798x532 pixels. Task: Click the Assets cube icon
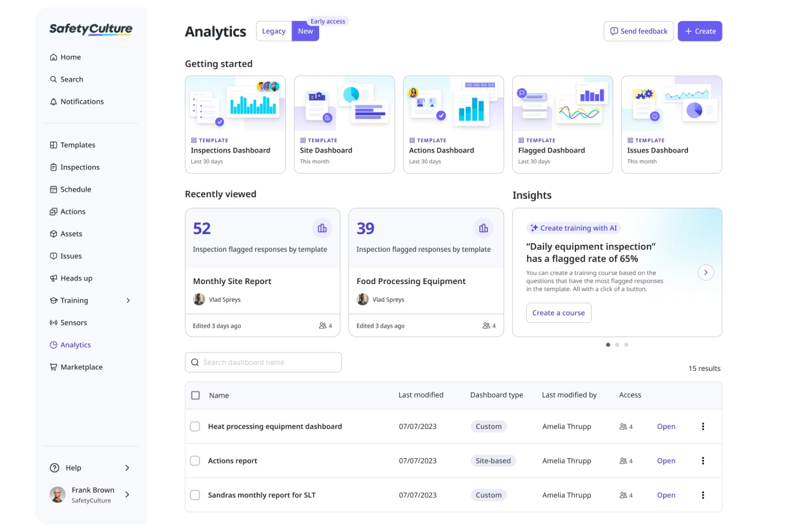[x=53, y=234]
